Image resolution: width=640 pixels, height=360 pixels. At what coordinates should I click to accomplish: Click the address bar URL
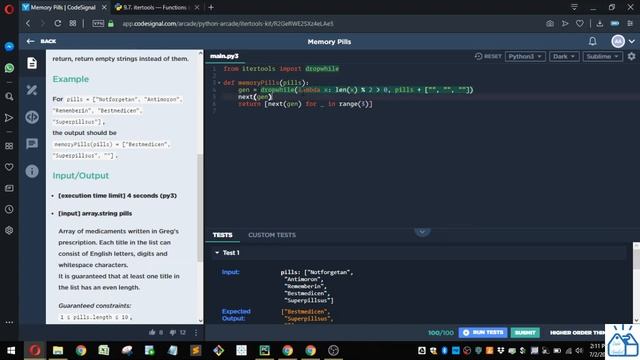(x=228, y=24)
